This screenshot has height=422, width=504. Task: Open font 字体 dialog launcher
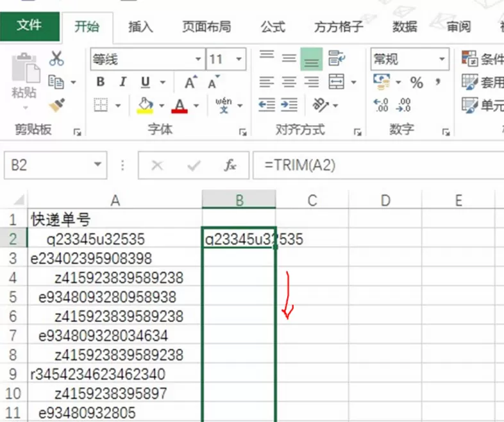click(242, 131)
